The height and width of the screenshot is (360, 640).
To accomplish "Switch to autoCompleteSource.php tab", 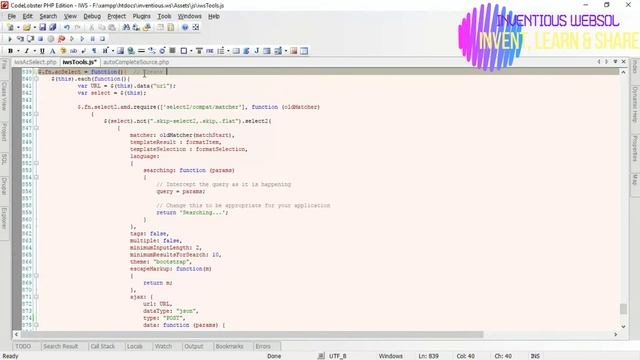I will (136, 62).
